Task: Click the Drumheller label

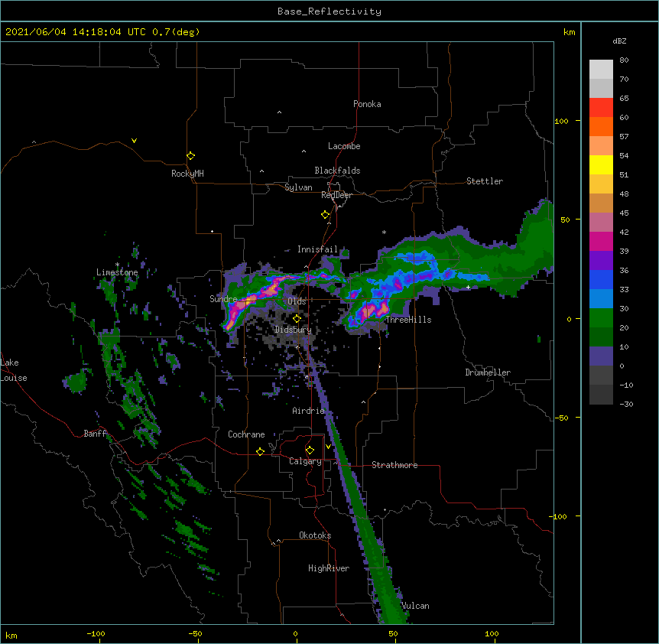Action: pos(488,372)
